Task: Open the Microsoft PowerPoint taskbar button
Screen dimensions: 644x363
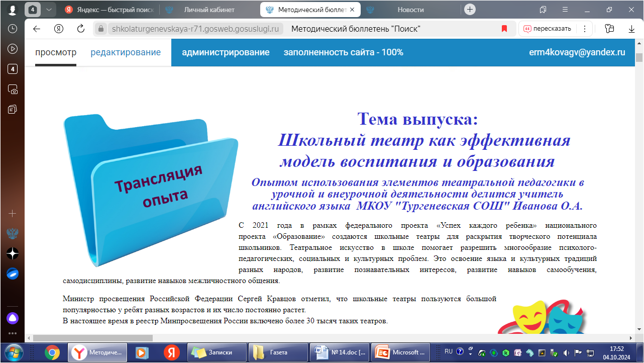Action: pos(401,352)
